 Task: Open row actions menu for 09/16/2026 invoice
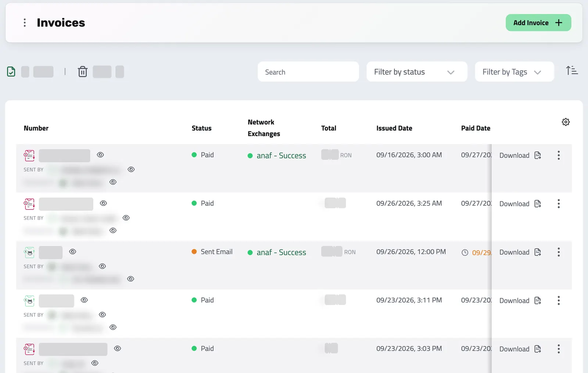pyautogui.click(x=559, y=155)
